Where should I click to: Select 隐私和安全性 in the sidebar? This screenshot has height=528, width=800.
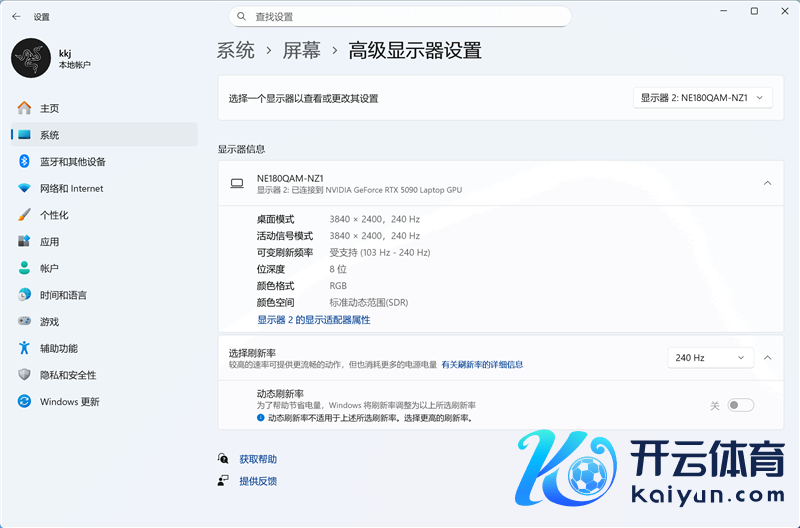[68, 375]
